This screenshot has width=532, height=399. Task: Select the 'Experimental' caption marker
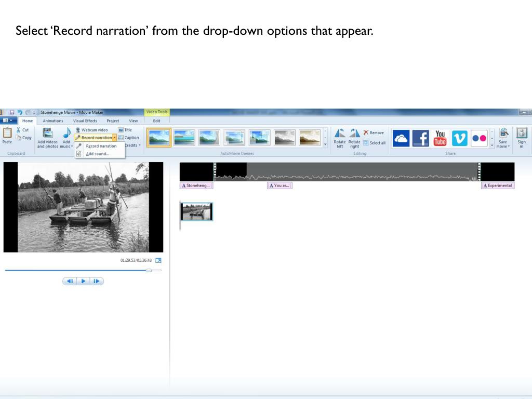(498, 185)
